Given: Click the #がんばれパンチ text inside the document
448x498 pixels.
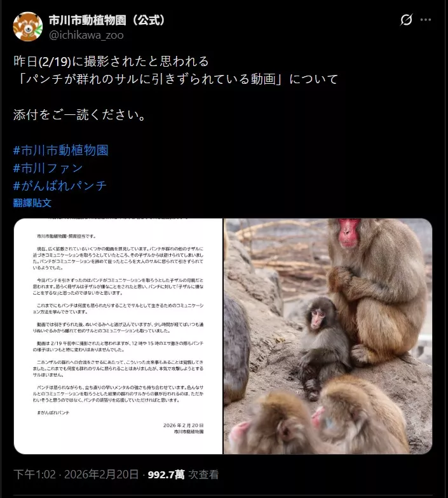Looking at the screenshot, I should pos(53,413).
